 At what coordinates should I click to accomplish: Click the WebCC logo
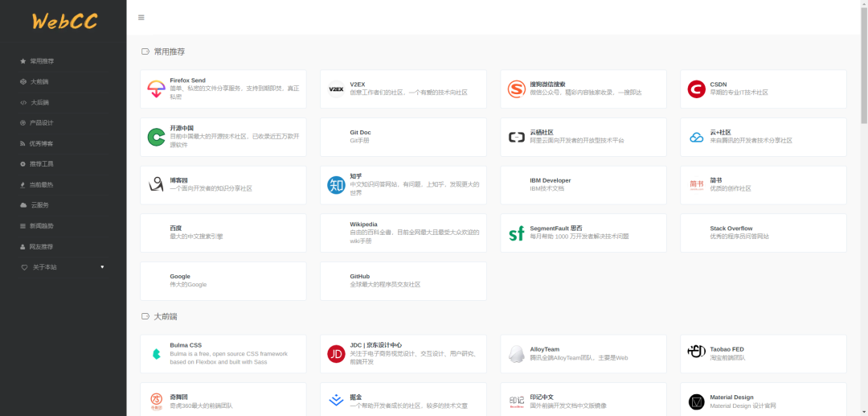(64, 21)
